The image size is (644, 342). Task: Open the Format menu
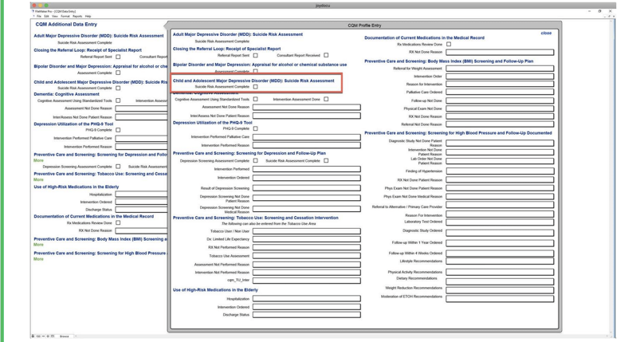point(66,16)
